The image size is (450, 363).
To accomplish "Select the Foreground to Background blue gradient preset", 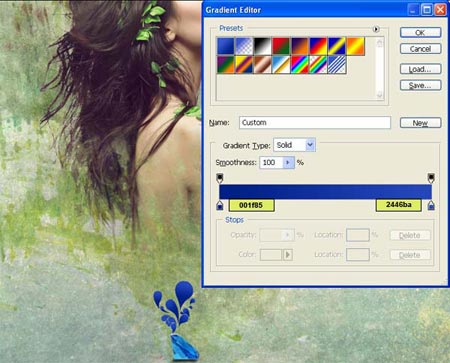I will coord(226,46).
